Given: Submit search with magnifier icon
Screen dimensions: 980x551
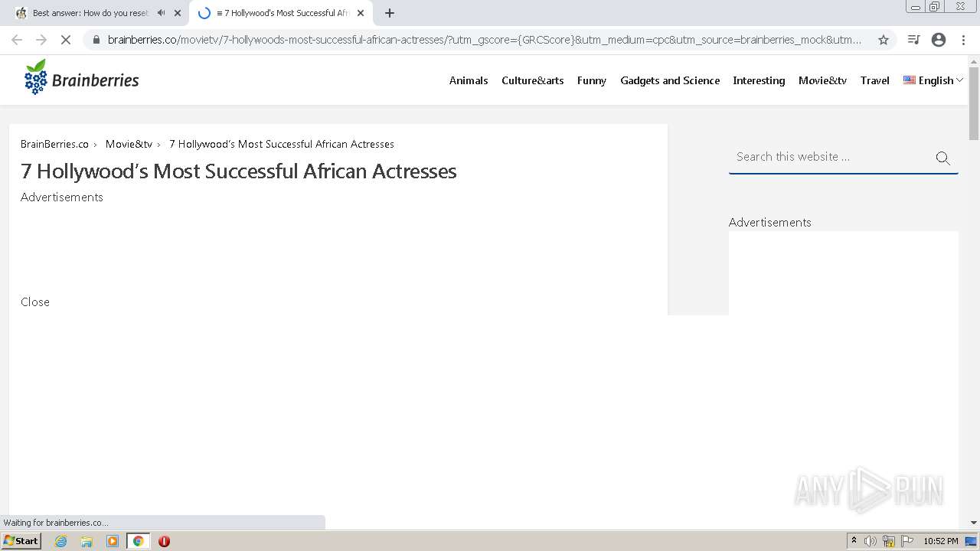Looking at the screenshot, I should 943,158.
